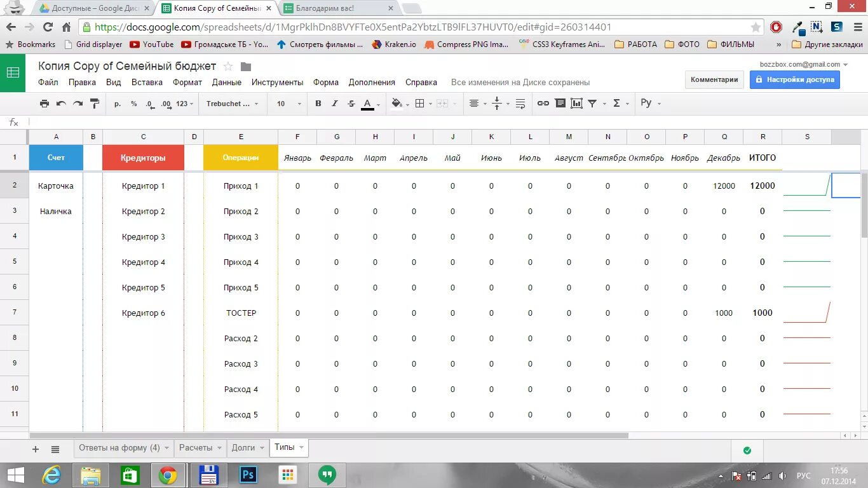Click the Комментарии button

coord(714,80)
